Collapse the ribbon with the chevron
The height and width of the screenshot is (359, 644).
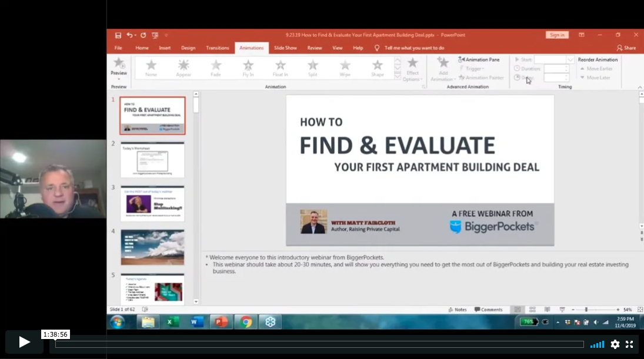[x=639, y=88]
